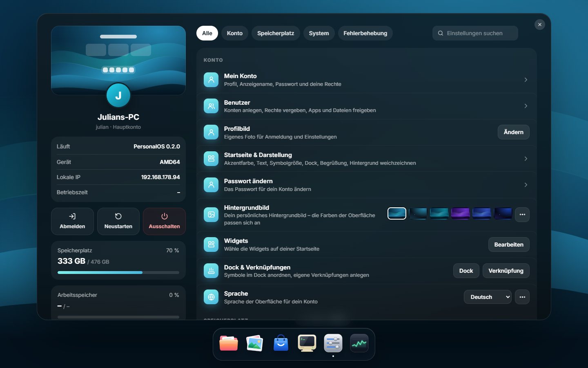The width and height of the screenshot is (588, 368).
Task: Click the Dock button
Action: click(x=466, y=271)
